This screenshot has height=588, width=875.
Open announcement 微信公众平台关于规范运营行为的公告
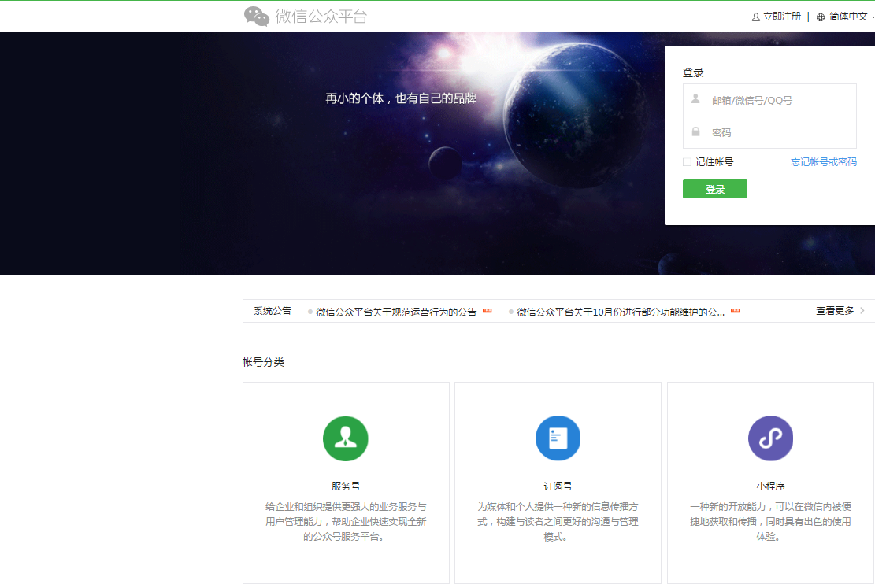[x=396, y=312]
